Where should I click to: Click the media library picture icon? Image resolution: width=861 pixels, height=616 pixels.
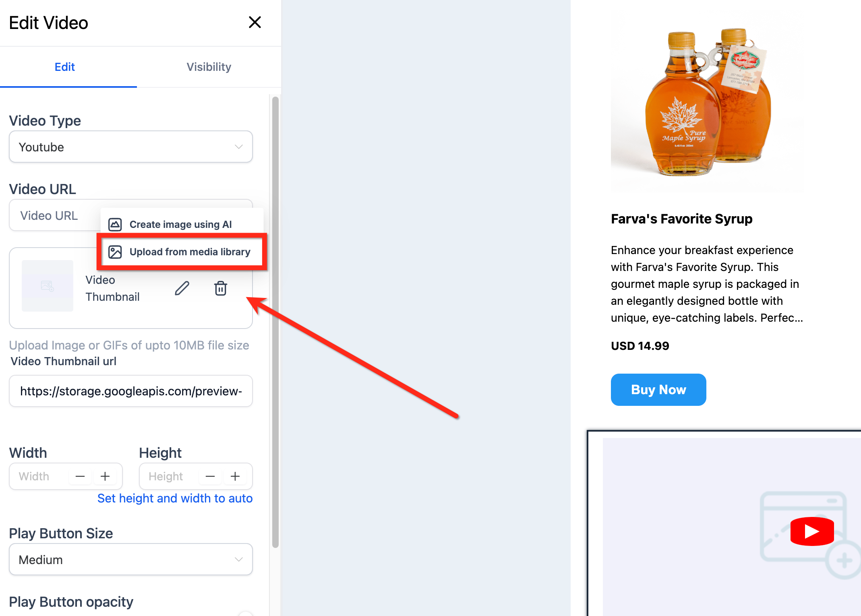[115, 252]
